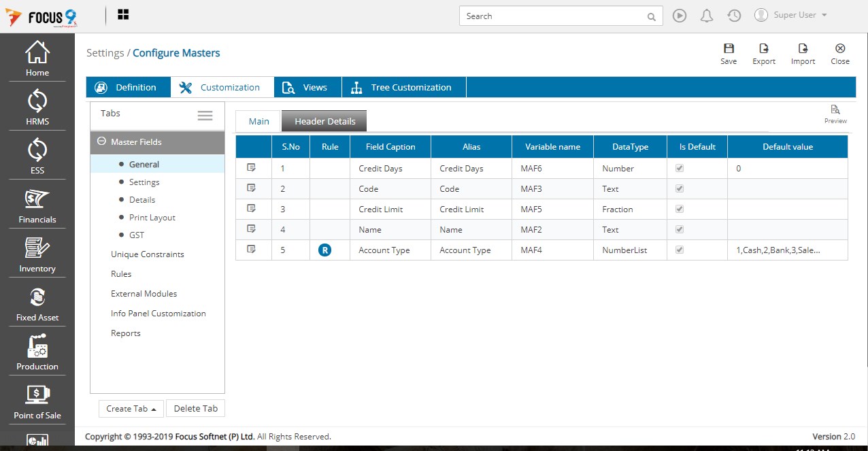
Task: Click the Export icon
Action: [x=763, y=49]
